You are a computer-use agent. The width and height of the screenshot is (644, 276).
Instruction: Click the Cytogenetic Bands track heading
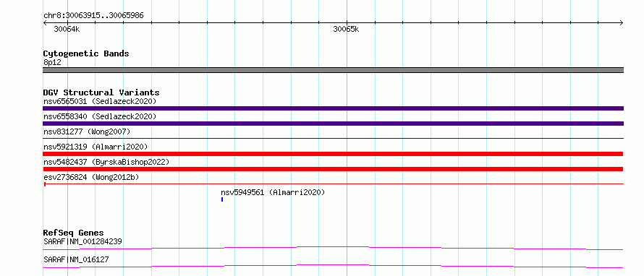[86, 53]
